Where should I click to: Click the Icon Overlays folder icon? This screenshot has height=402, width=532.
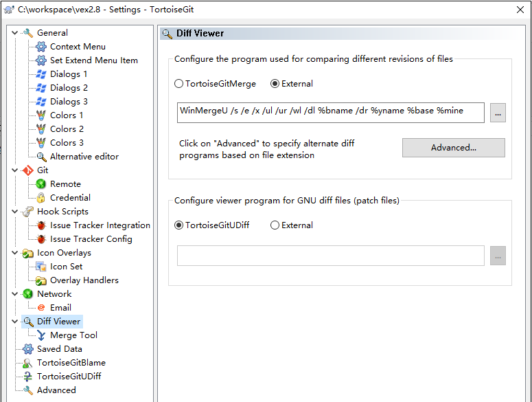[28, 253]
